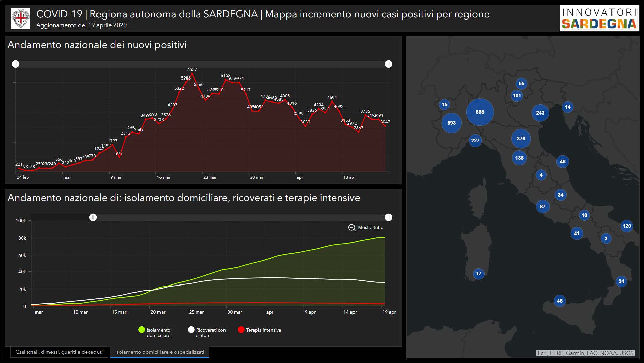The height and width of the screenshot is (363, 644).
Task: Click the 243 cases map bubble
Action: (x=540, y=113)
